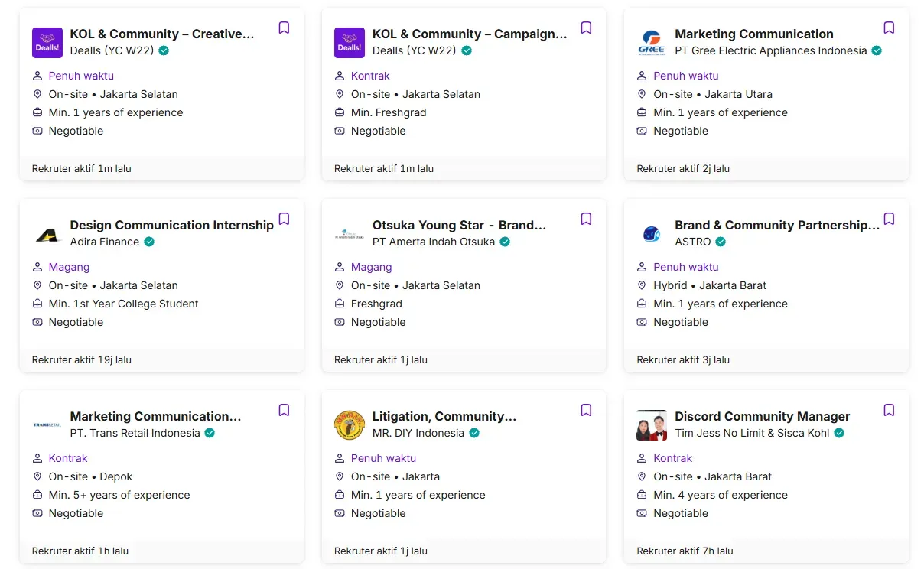The image size is (924, 569).
Task: Toggle bookmark on Design Communication Internship
Action: pyautogui.click(x=284, y=219)
